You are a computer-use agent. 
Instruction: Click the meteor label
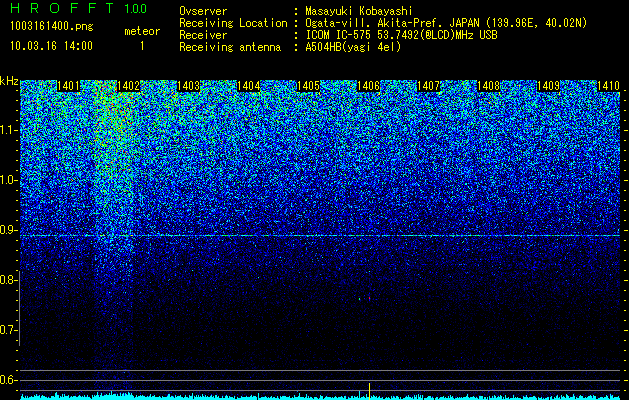click(142, 31)
